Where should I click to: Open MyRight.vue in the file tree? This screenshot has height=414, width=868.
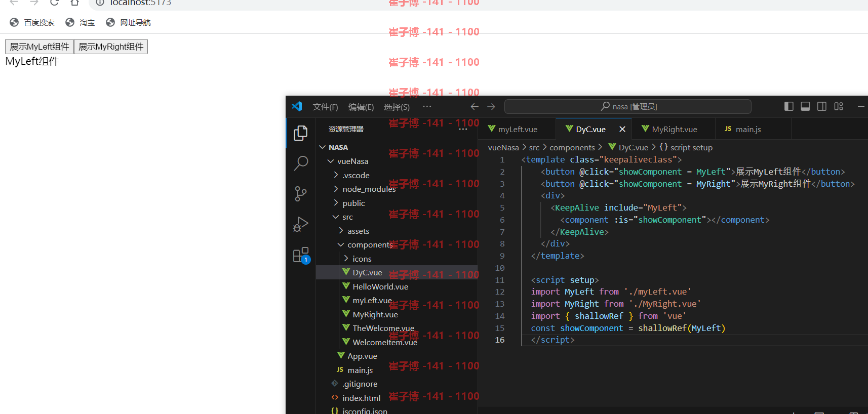coord(397,314)
